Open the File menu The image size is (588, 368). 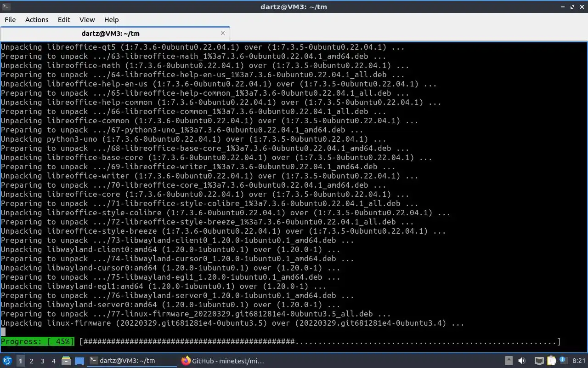coord(10,19)
